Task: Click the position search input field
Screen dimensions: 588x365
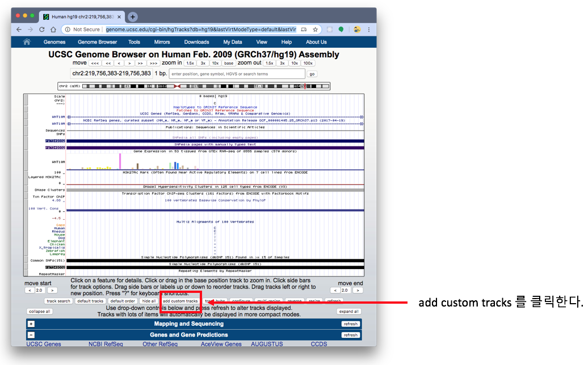Action: (x=237, y=74)
